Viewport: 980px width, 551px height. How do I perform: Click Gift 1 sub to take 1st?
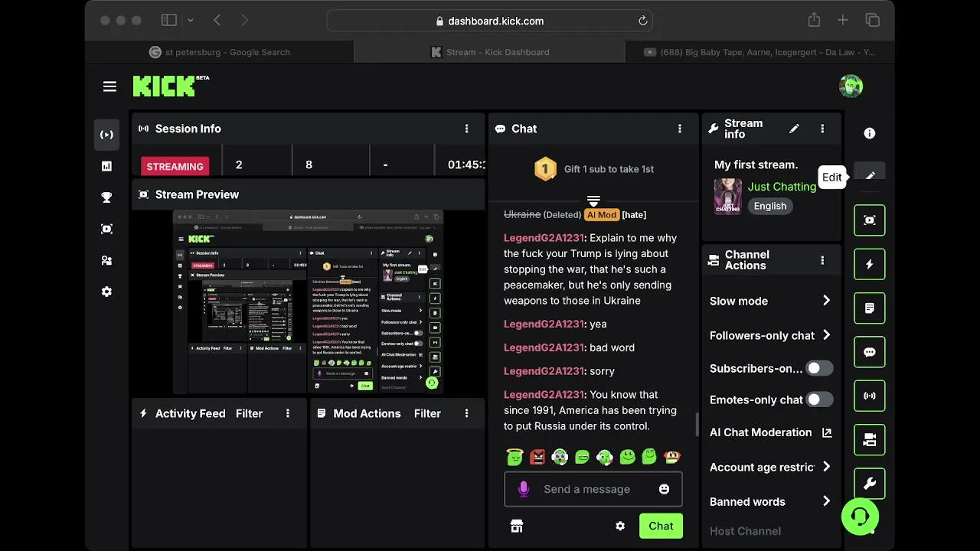coord(609,169)
